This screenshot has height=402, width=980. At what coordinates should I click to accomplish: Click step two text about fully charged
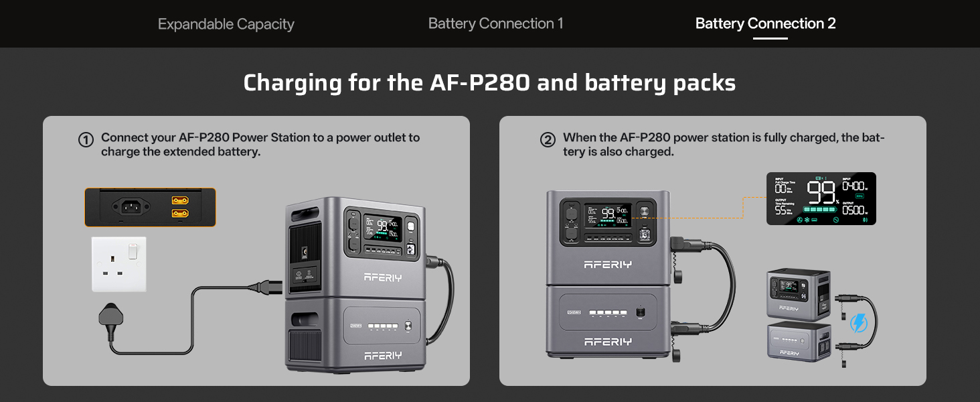(x=724, y=145)
